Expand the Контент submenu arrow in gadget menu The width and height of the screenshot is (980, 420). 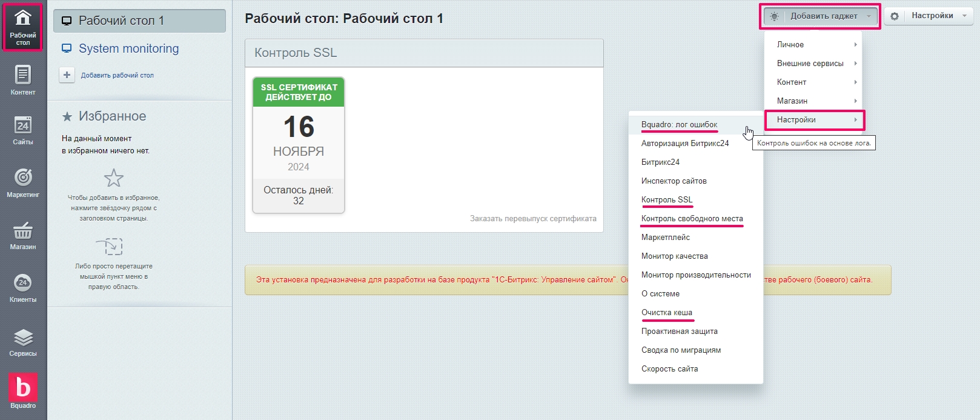[x=855, y=82]
